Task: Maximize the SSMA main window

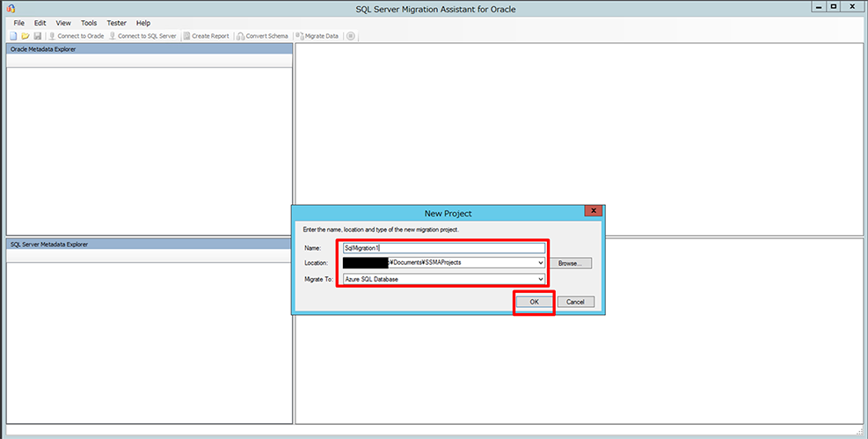Action: pos(834,6)
